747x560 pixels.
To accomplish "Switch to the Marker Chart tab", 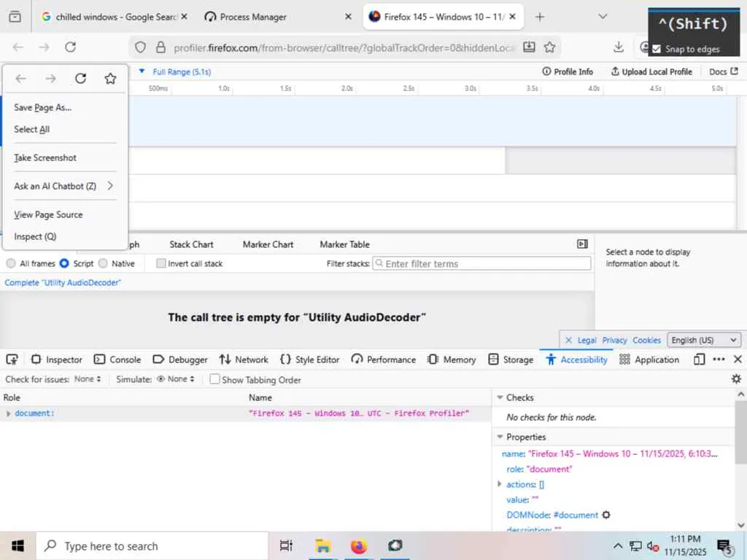I will tap(268, 244).
